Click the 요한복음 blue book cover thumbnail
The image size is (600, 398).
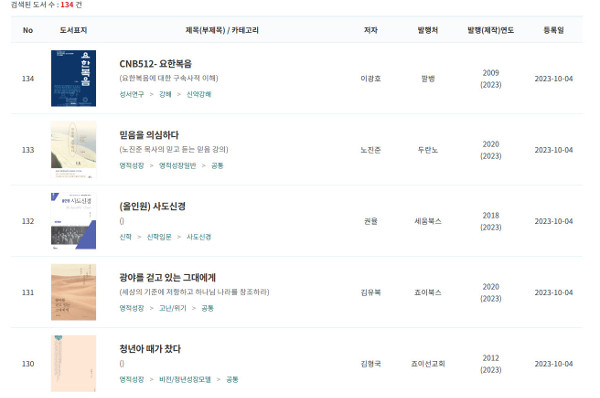click(73, 78)
